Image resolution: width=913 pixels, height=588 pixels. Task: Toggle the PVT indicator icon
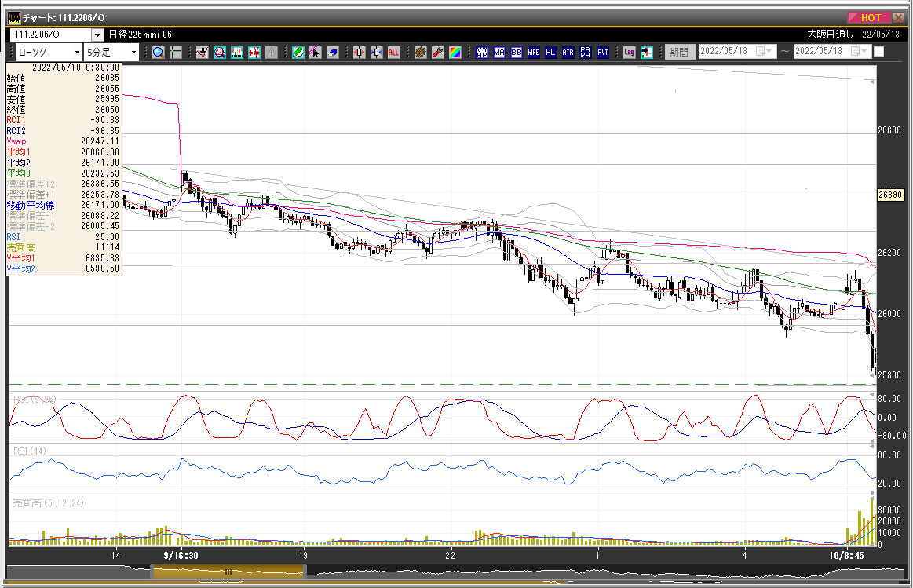[603, 53]
